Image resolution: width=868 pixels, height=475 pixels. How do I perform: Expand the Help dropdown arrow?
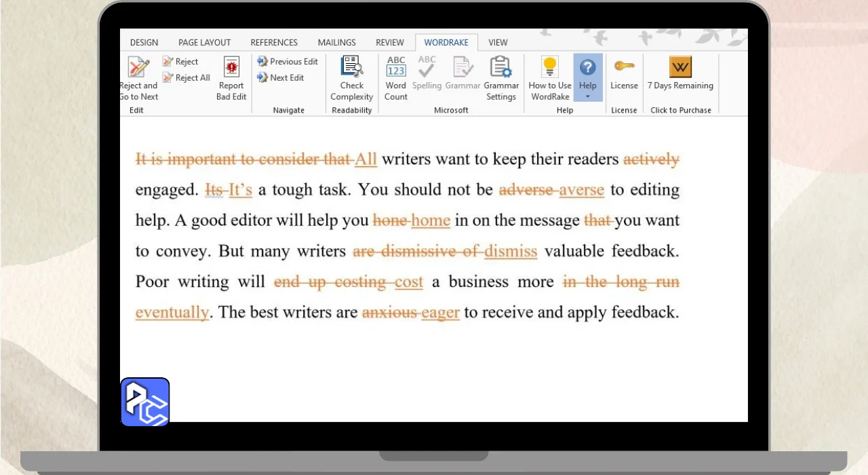tap(588, 97)
